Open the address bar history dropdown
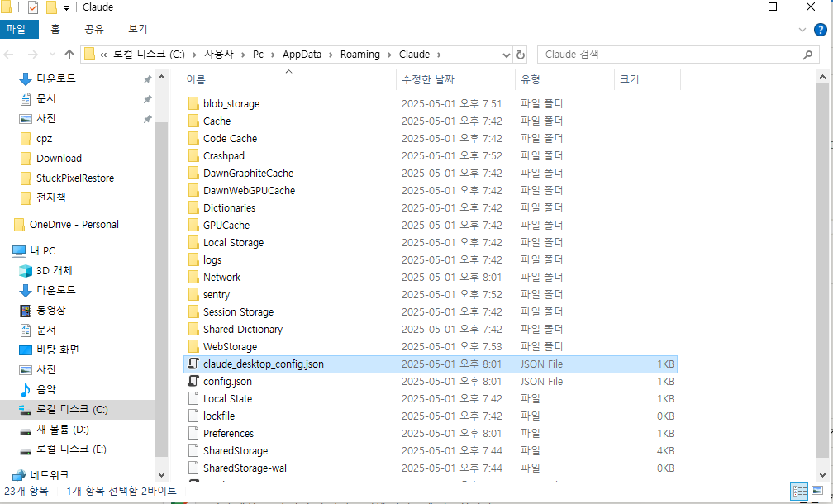 507,55
